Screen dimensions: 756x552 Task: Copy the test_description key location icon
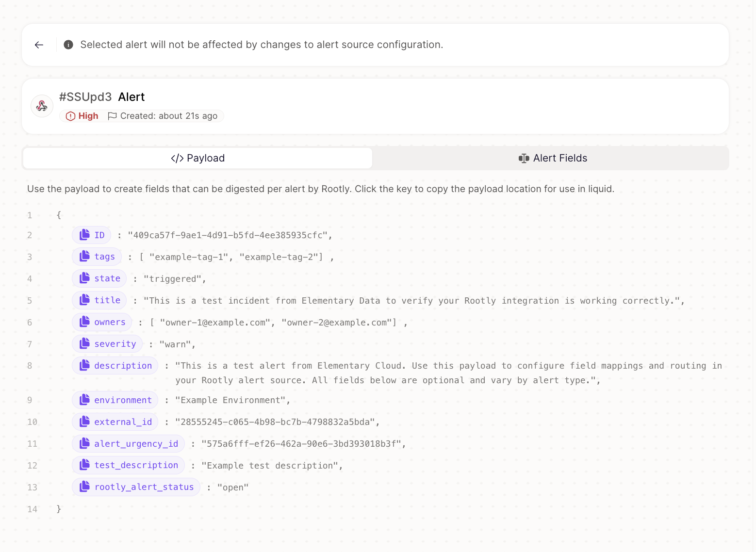click(85, 465)
